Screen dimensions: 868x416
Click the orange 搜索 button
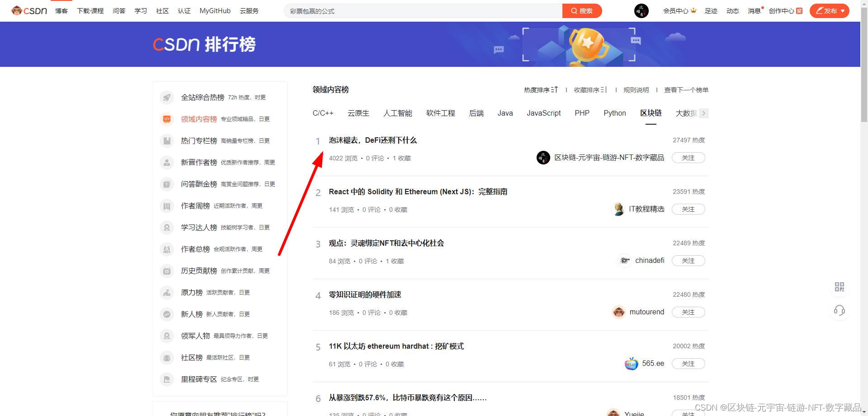point(582,11)
